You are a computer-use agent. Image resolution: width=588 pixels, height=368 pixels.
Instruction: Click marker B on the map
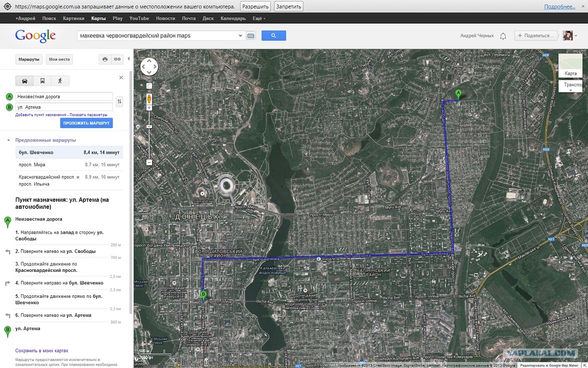pyautogui.click(x=203, y=296)
